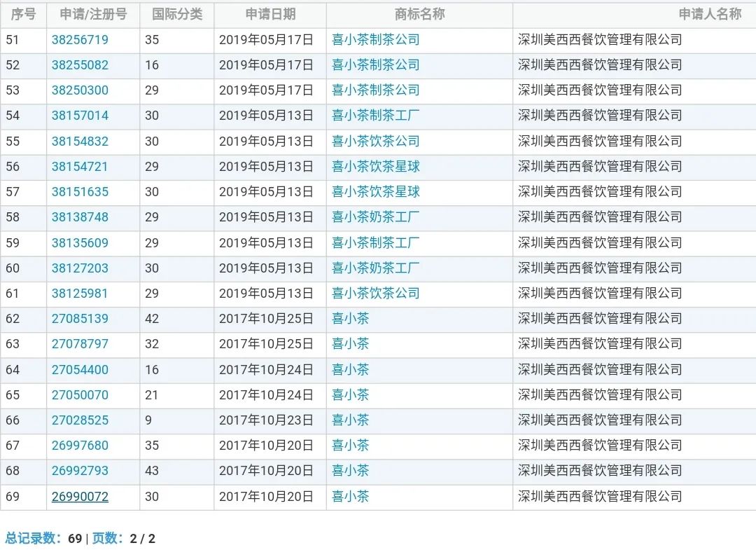Image resolution: width=756 pixels, height=550 pixels.
Task: Open trademark 喜小茶 in row 66
Action: (x=351, y=420)
